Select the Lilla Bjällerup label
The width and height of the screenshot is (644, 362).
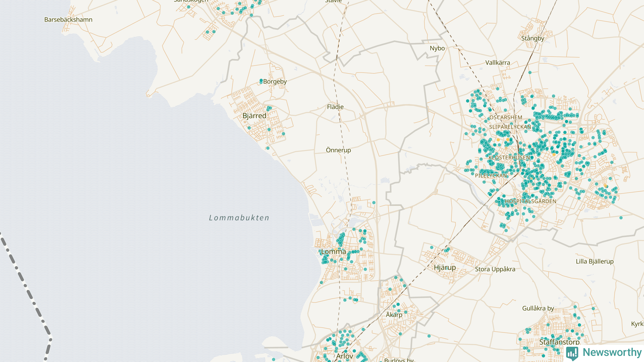pos(594,261)
